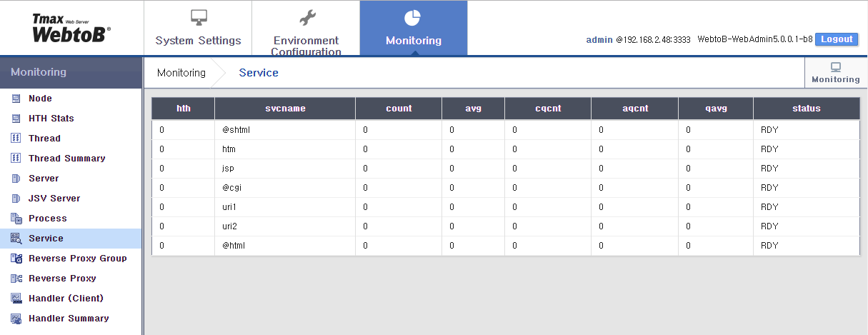Viewport: 868px width, 335px height.
Task: Open Thread Summary page
Action: (67, 159)
